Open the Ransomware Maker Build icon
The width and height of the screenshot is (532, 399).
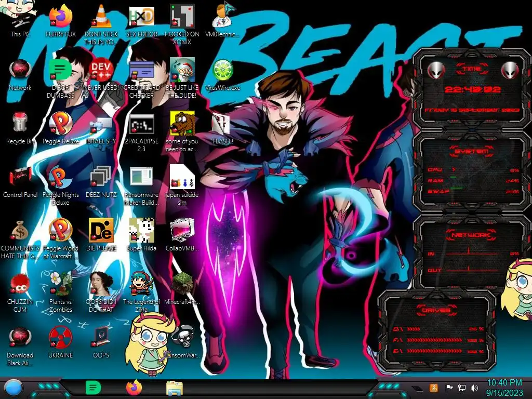141,185
